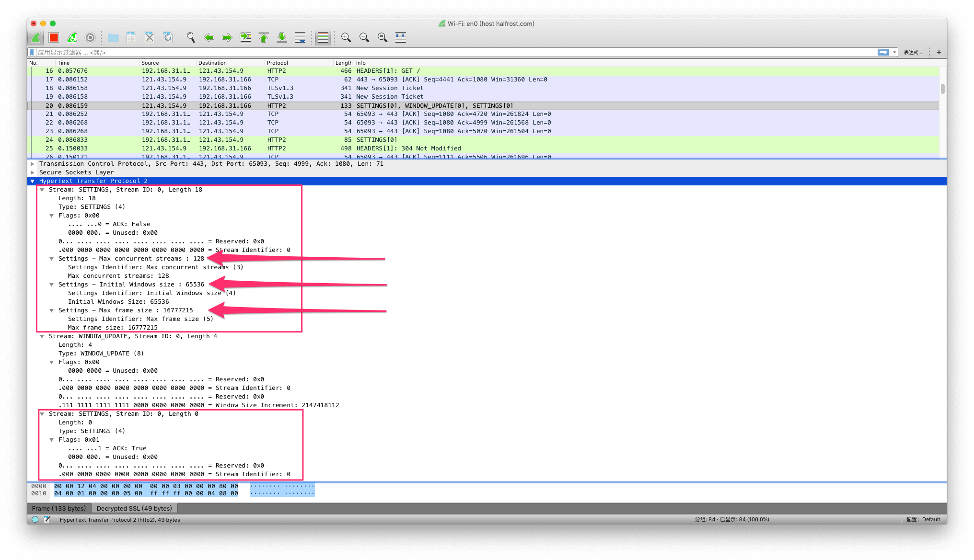Select packet 25 304 Not Modified
The width and height of the screenshot is (974, 560).
[x=483, y=149]
